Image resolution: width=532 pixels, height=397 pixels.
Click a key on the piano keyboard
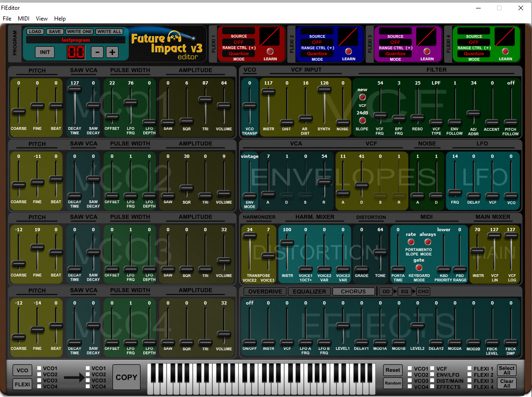point(261,379)
